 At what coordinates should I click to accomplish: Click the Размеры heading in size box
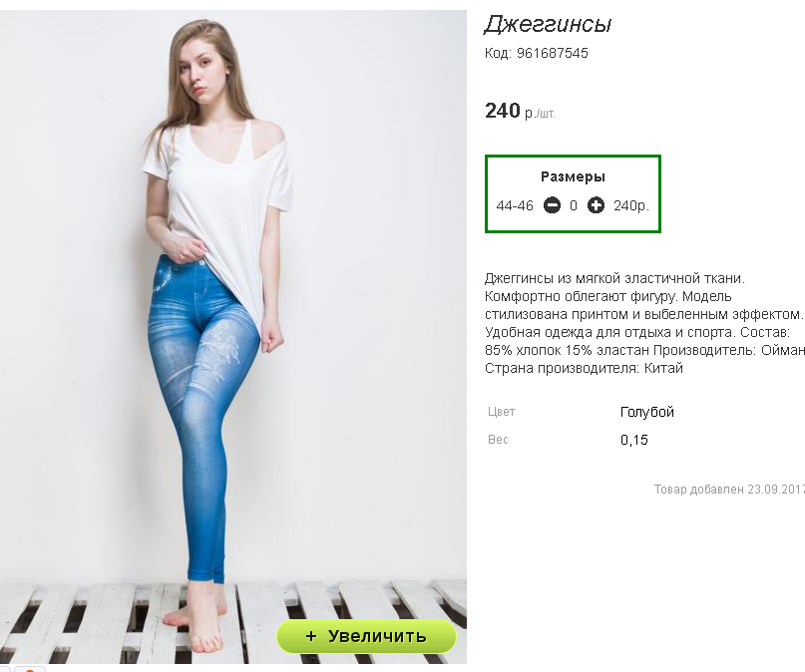573,176
